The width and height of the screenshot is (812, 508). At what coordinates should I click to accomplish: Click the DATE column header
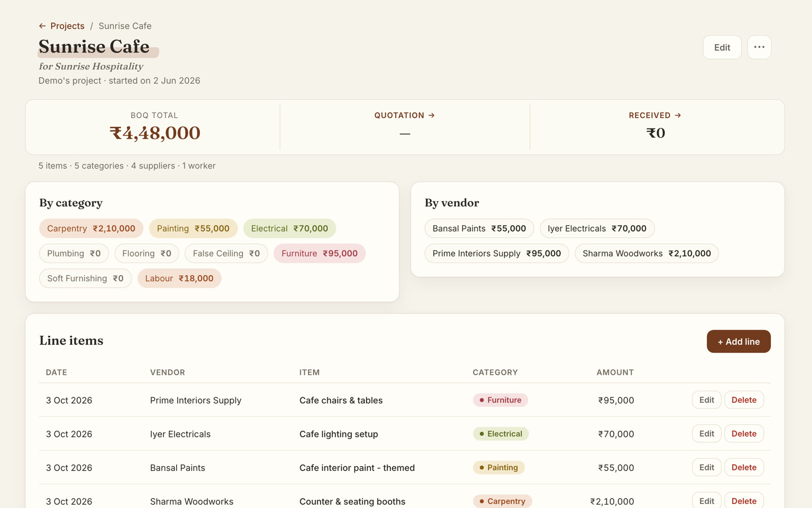point(56,372)
